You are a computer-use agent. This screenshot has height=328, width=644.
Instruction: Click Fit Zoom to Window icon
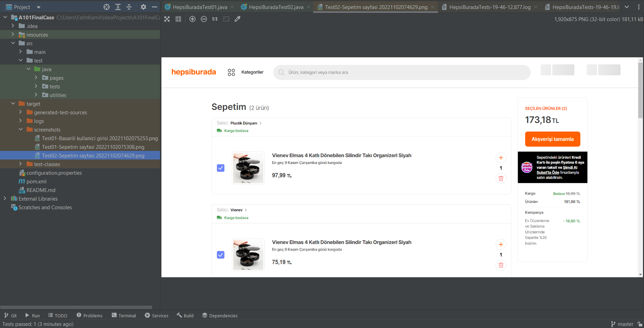(226, 19)
